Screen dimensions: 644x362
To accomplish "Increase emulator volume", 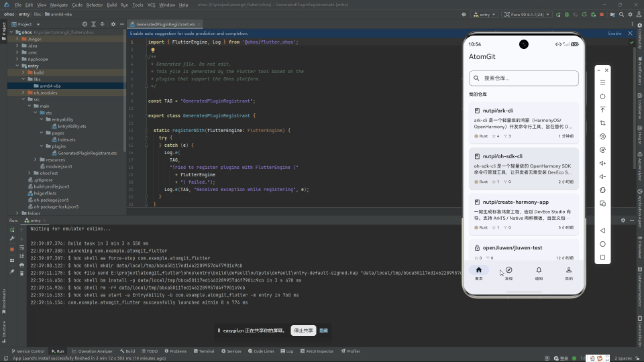I will tap(602, 164).
